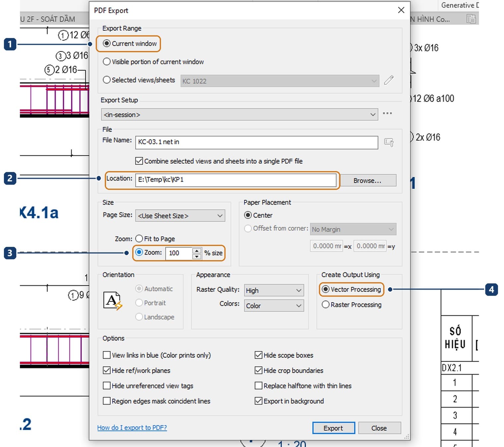Close the PDF Export dialog with X

tap(401, 10)
